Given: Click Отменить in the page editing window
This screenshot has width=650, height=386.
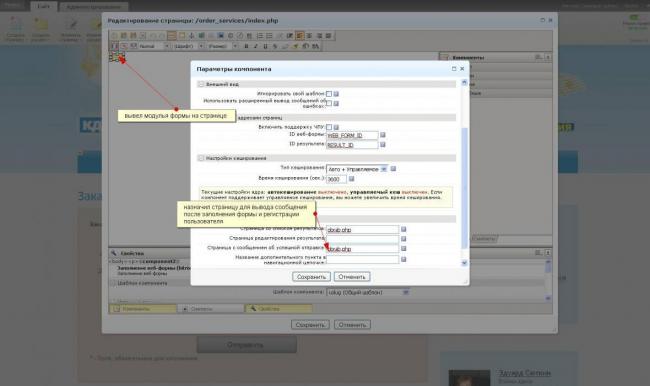Looking at the screenshot, I should point(352,325).
